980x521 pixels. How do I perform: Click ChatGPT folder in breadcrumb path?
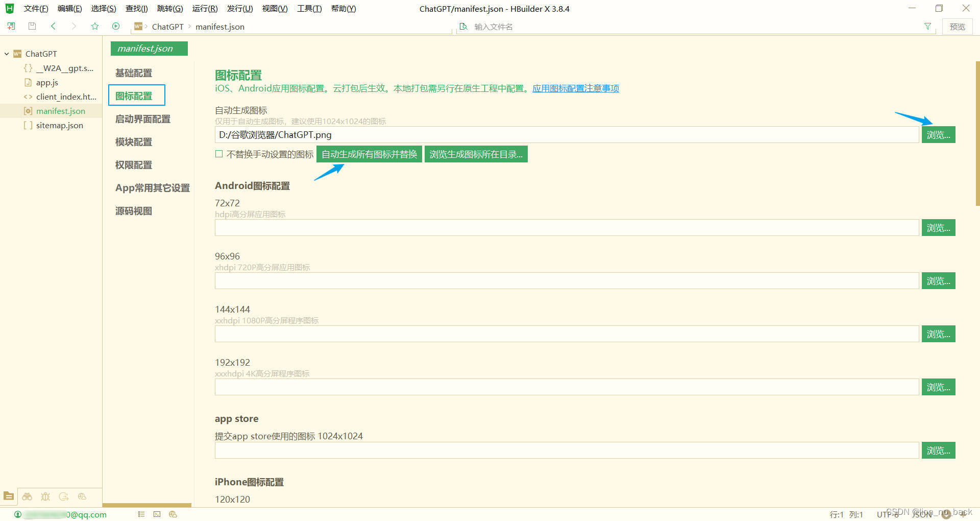click(167, 27)
